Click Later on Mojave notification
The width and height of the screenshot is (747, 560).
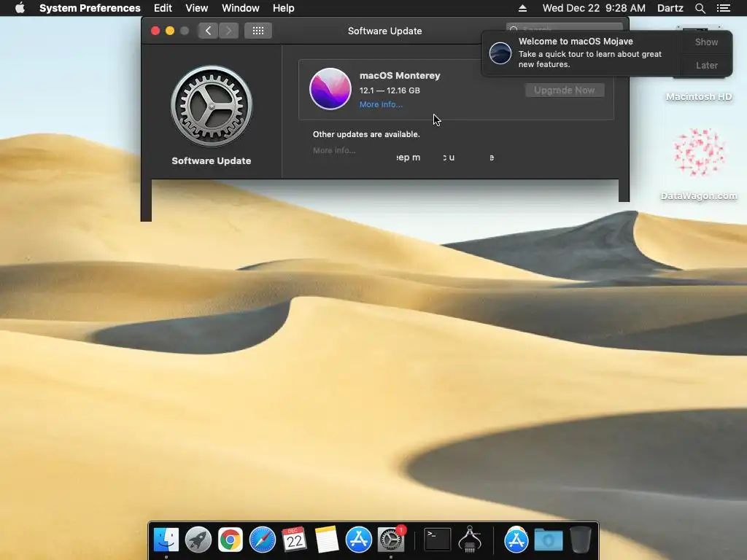[x=706, y=65]
